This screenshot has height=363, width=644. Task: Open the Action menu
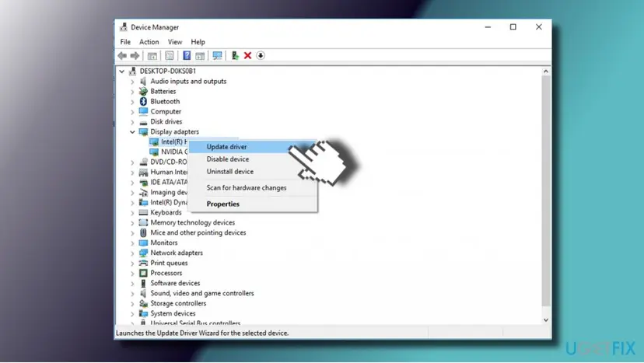pos(149,42)
